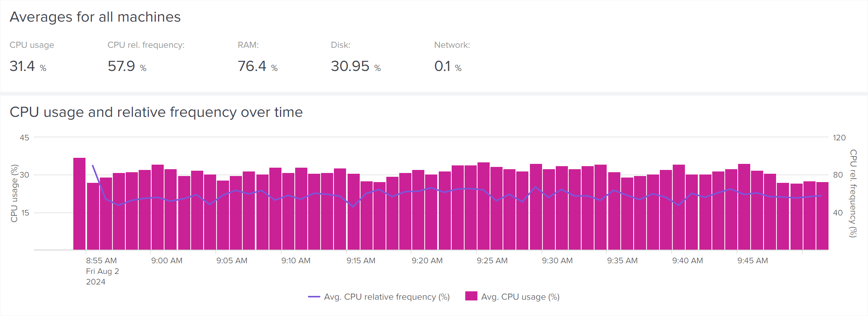This screenshot has width=868, height=316.
Task: Select the 9:15 AM tick label
Action: click(x=361, y=261)
